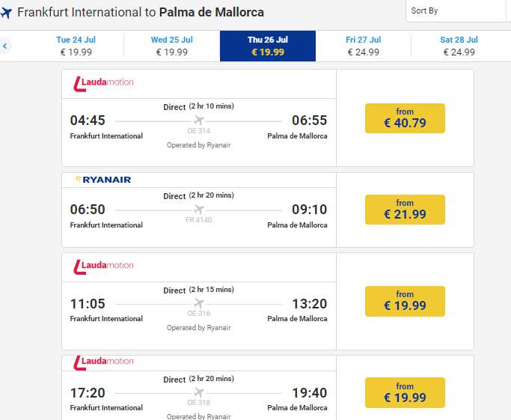This screenshot has height=420, width=511.
Task: Book the 11:05 flight at € 19.99
Action: [405, 301]
